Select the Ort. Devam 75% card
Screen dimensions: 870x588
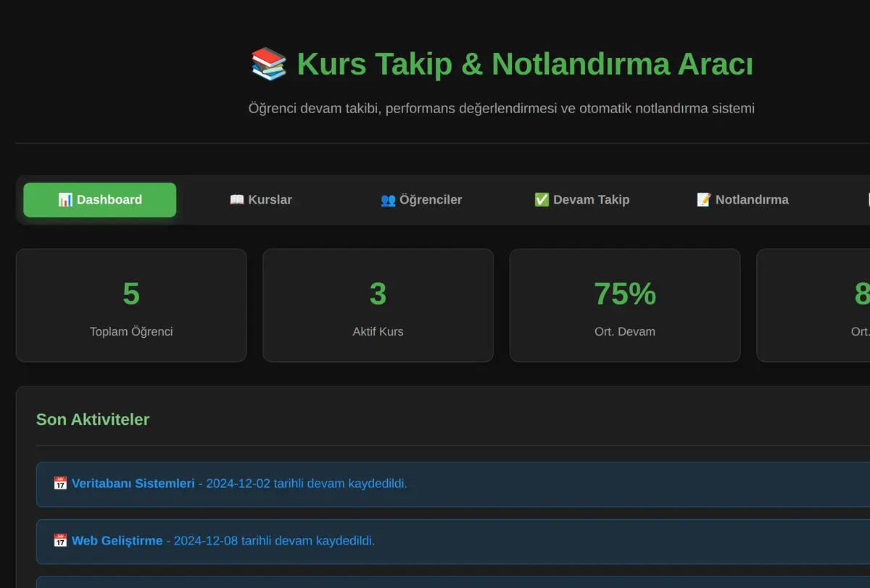(625, 305)
